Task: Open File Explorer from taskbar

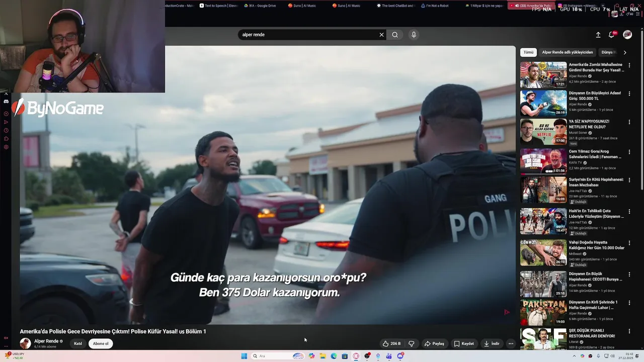Action: tap(323, 356)
